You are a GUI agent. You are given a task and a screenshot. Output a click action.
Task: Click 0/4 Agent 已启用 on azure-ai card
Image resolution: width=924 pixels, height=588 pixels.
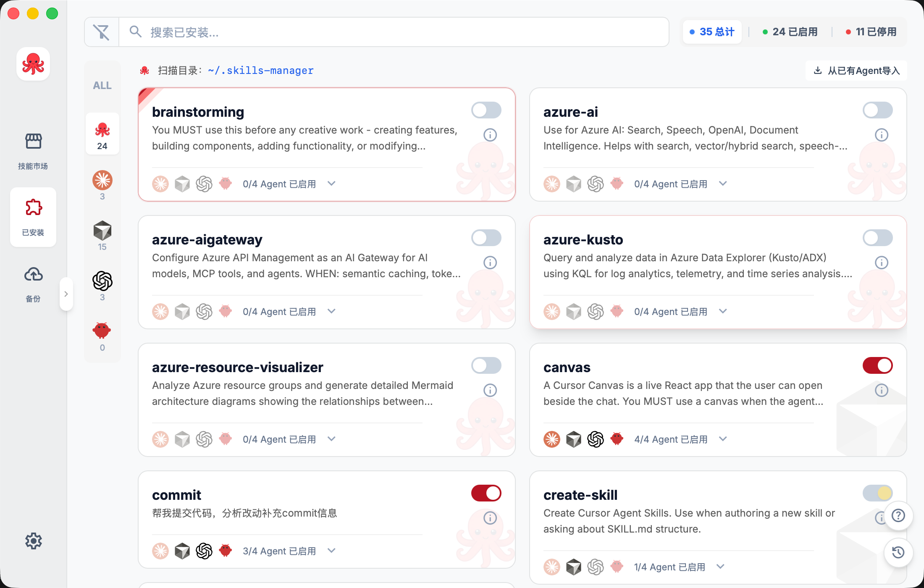tap(671, 184)
